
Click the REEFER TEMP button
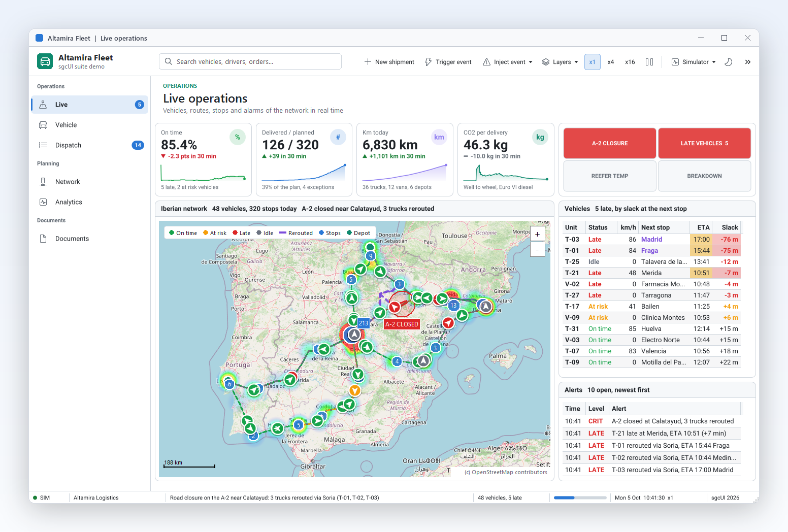[x=610, y=176]
